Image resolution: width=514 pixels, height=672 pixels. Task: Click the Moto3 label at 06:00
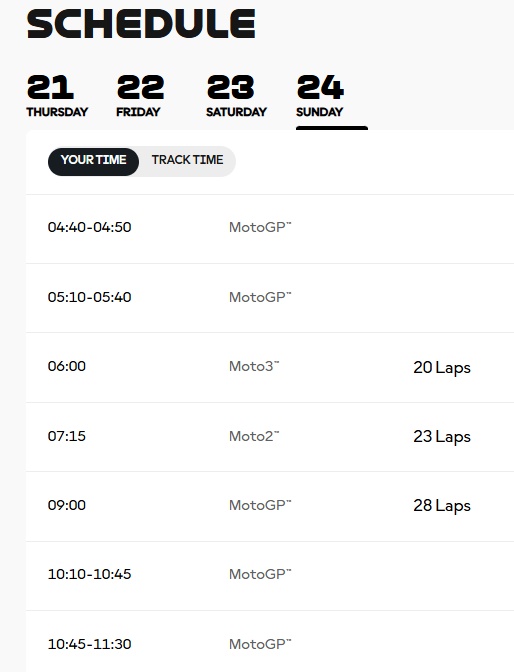tap(254, 366)
